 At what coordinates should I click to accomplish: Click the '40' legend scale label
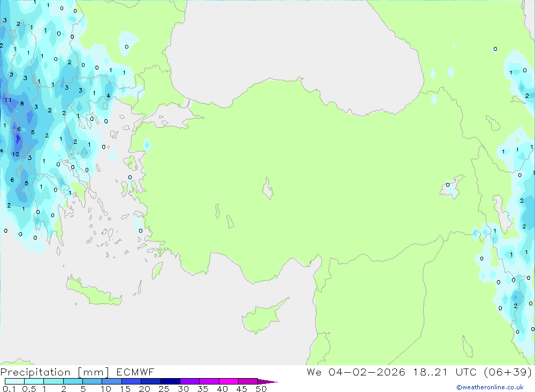coord(222,389)
